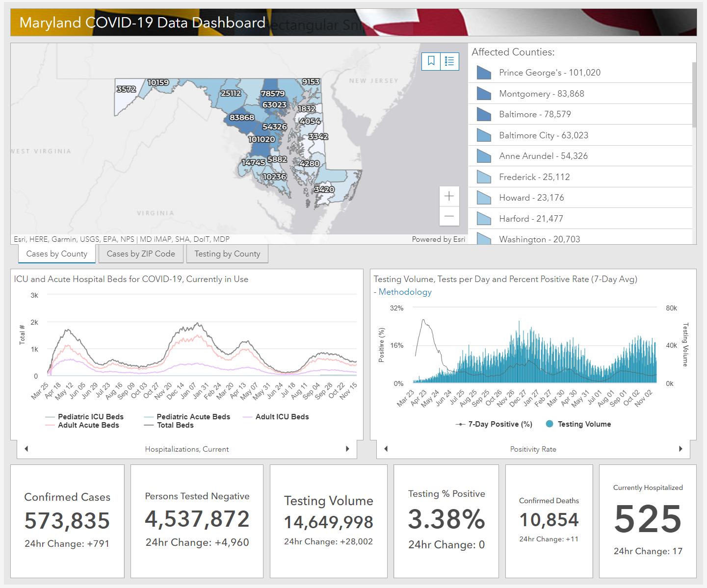This screenshot has height=588, width=707.
Task: Zoom out on the map
Action: coord(449,216)
